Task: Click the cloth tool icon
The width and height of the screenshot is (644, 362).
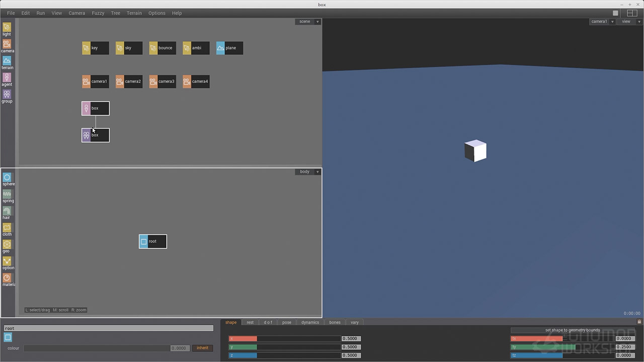Action: (7, 228)
